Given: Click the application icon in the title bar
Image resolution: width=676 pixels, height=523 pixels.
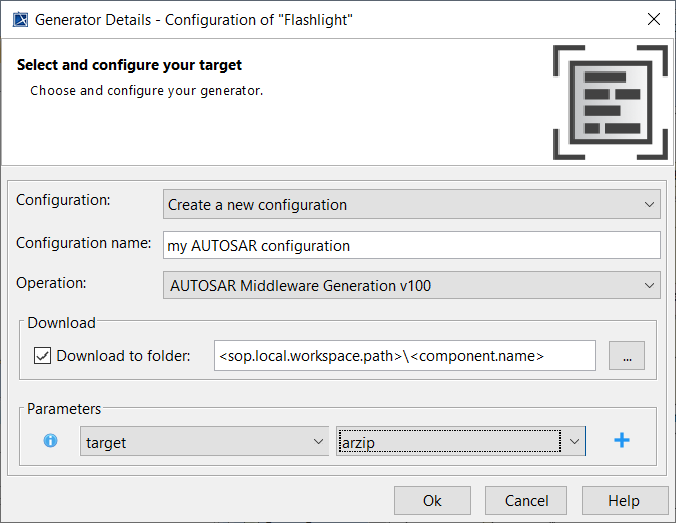Looking at the screenshot, I should click(x=19, y=19).
